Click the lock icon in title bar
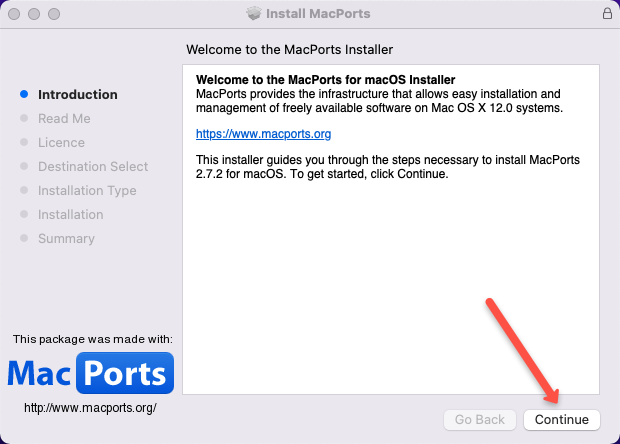The height and width of the screenshot is (444, 620). coord(607,13)
